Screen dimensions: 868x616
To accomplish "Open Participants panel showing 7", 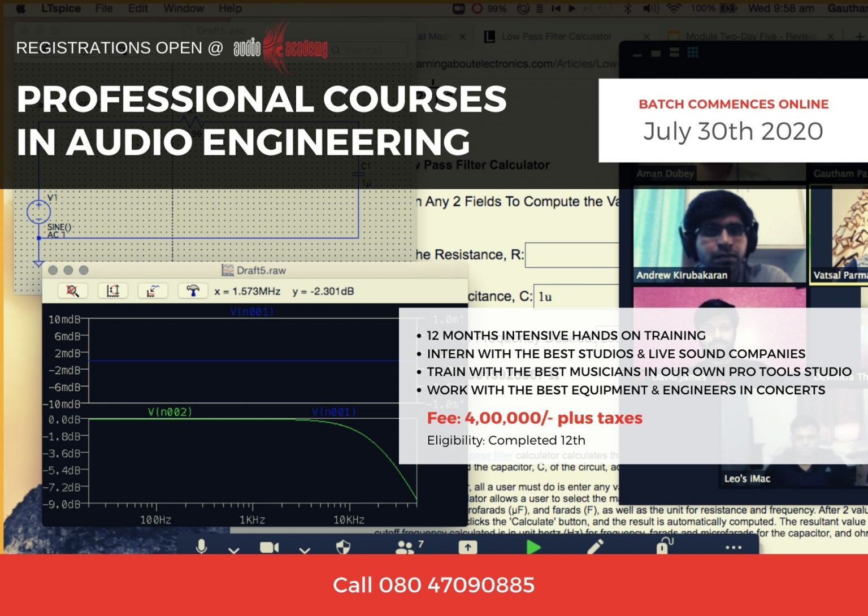I will (409, 546).
